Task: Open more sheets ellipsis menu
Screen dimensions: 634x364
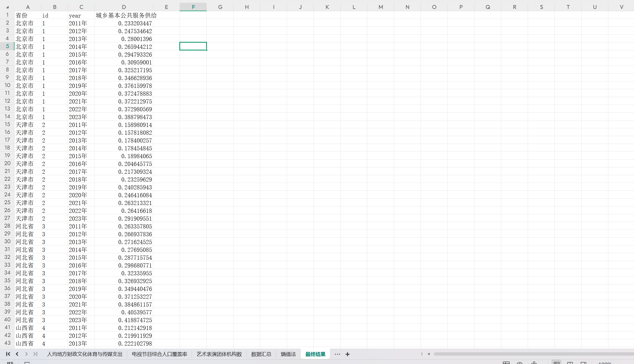Action: (x=337, y=354)
